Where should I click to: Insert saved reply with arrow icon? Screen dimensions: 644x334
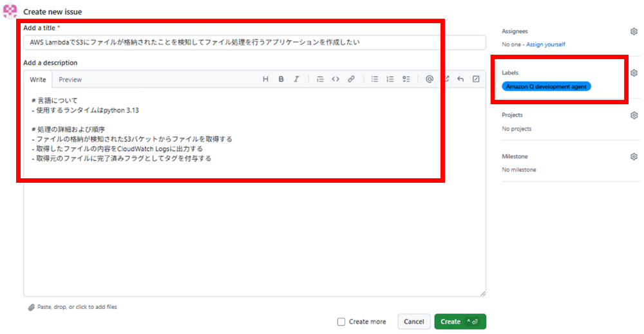point(461,79)
